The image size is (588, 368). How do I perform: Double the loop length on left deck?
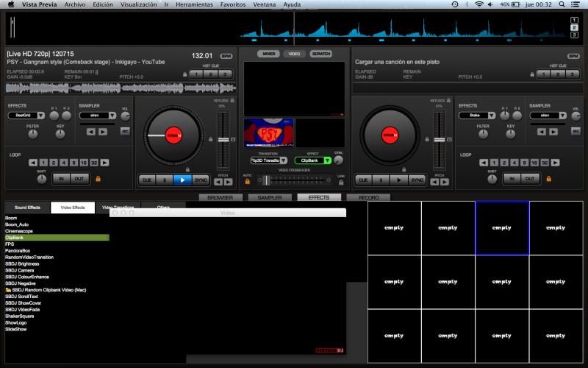104,163
